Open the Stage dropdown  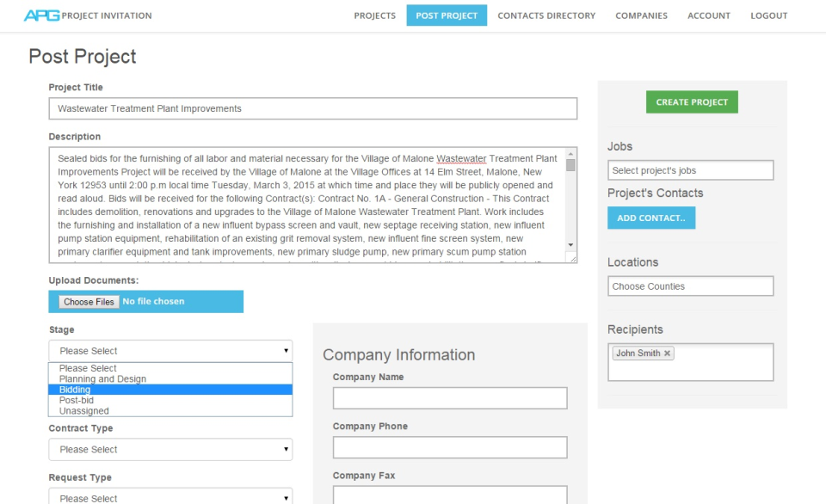pos(170,351)
